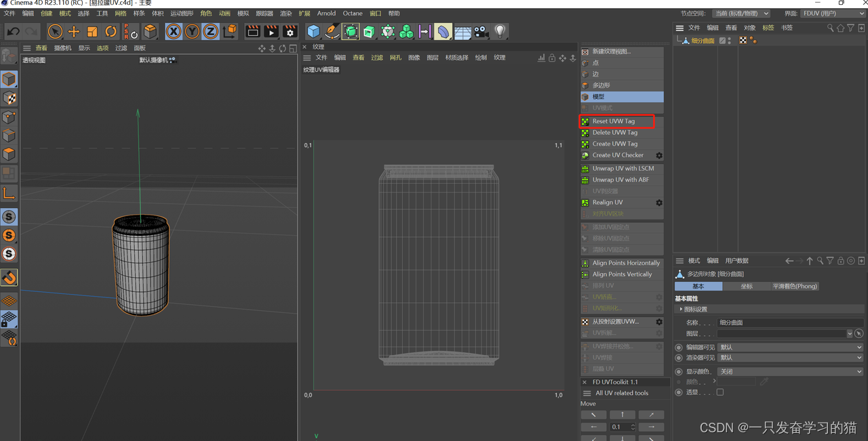
Task: Click the Cube primitive icon
Action: (x=313, y=31)
